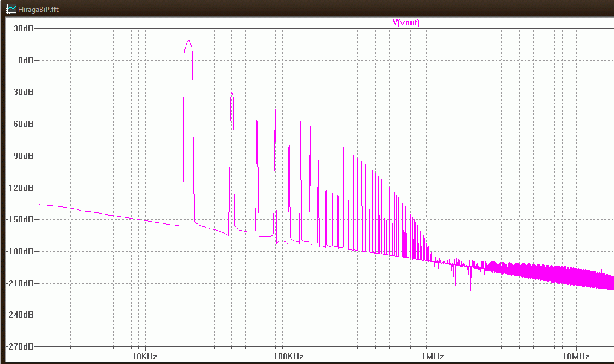Click the HiragaBiP.fft window title
Viewport: 614px width, 364px height.
pos(39,10)
